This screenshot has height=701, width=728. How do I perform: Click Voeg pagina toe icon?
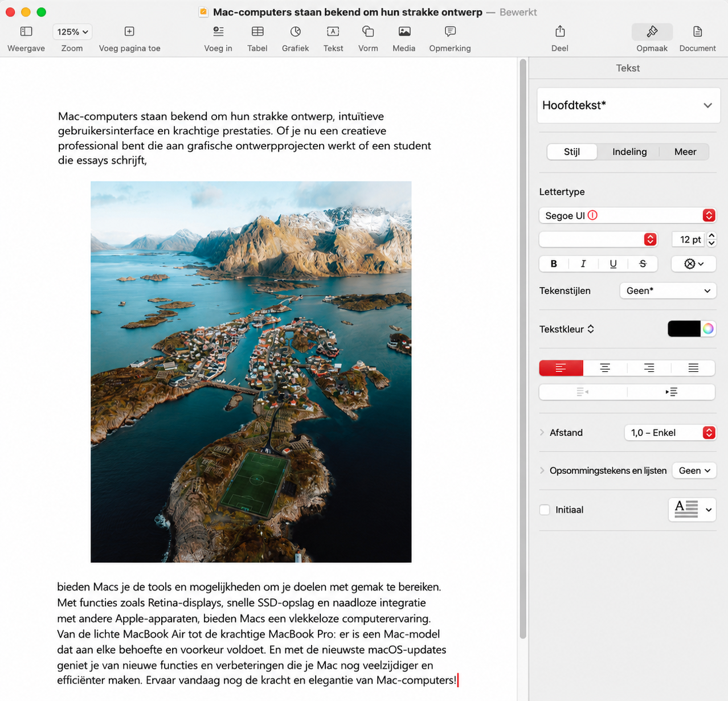[129, 32]
